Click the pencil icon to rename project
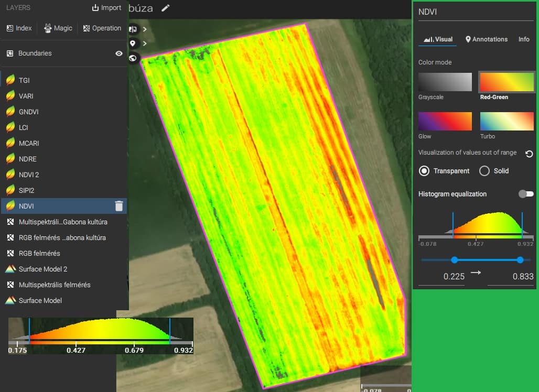Image resolution: width=539 pixels, height=392 pixels. [x=166, y=8]
